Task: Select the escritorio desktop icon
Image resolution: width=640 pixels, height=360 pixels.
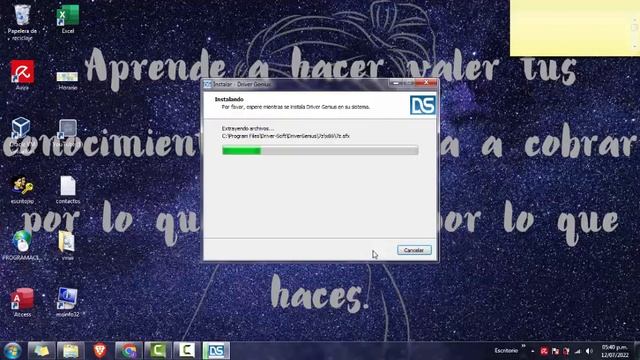Action: [x=22, y=189]
